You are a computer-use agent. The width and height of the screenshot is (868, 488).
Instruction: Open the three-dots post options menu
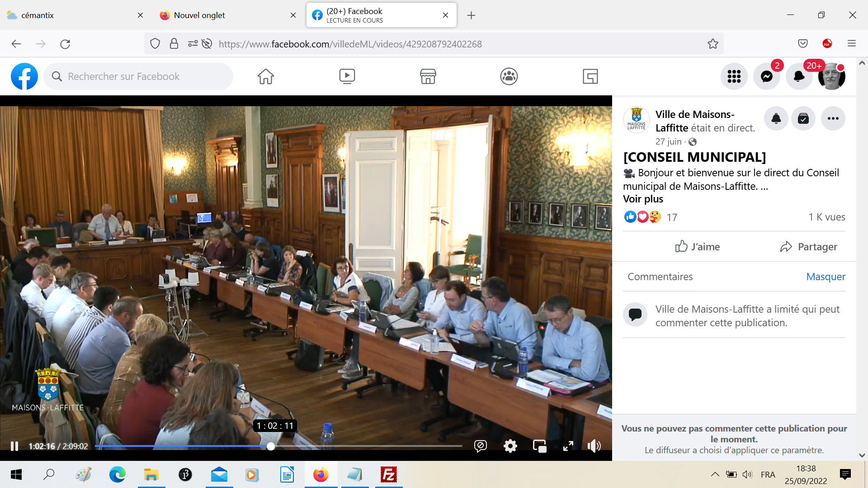[x=833, y=118]
